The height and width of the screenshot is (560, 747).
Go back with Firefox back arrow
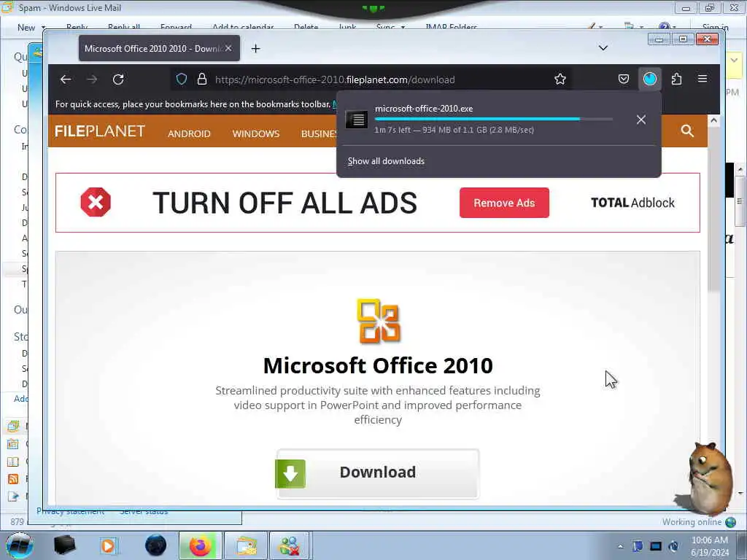coord(66,79)
